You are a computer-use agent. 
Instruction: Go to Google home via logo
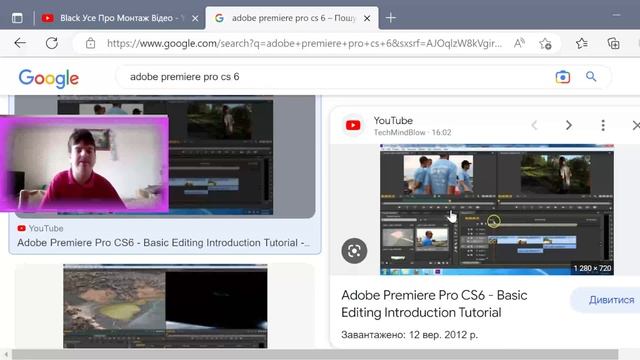click(49, 78)
